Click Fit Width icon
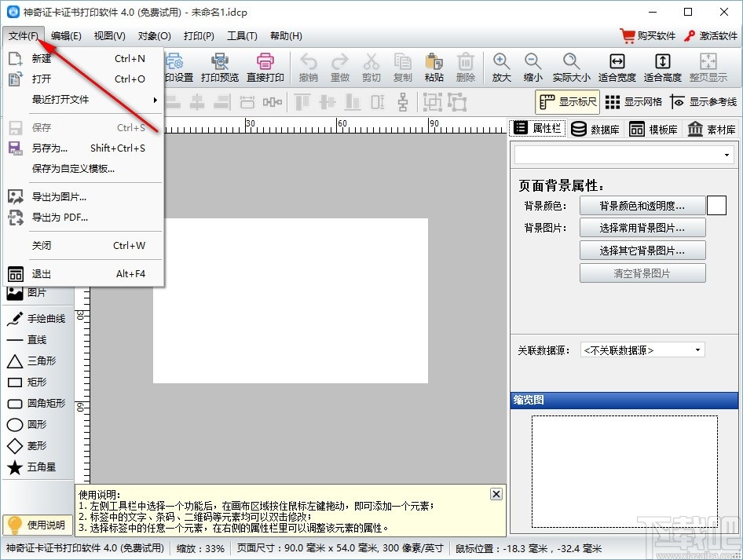The width and height of the screenshot is (743, 560). (617, 68)
